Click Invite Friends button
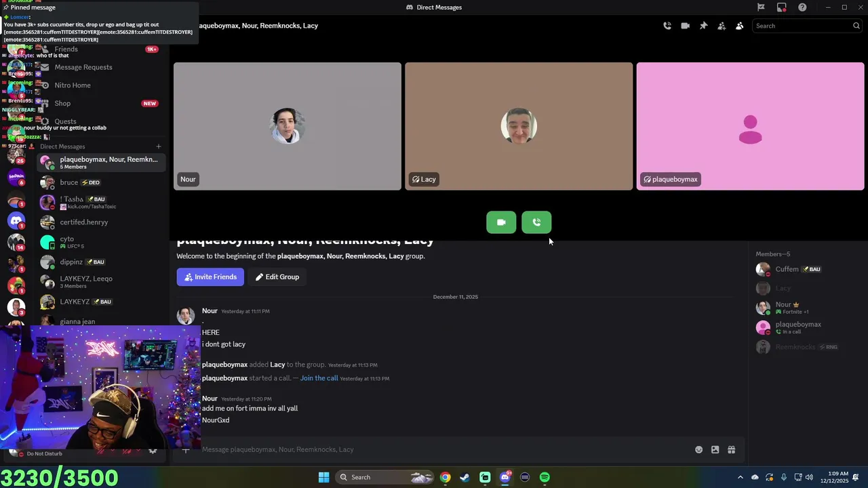Screen dimensions: 868x488 [210, 277]
